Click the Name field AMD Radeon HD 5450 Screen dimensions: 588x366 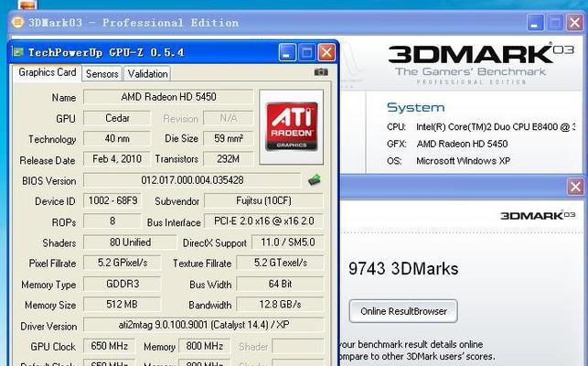click(x=168, y=97)
